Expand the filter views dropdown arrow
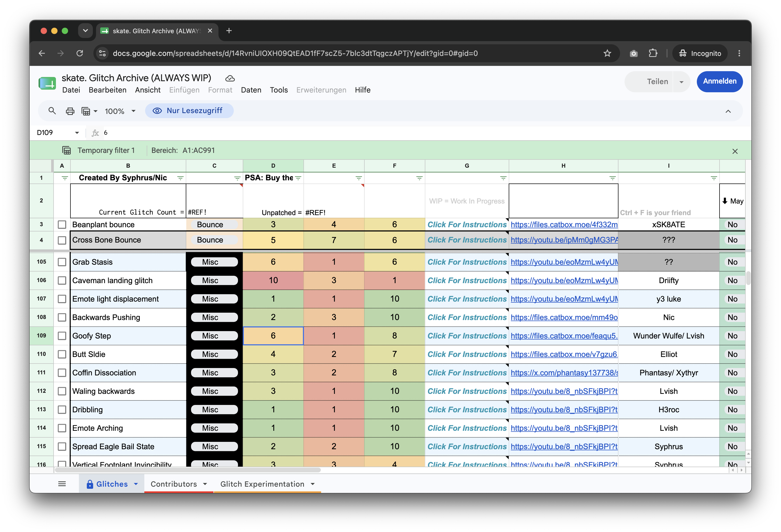The height and width of the screenshot is (532, 781). pyautogui.click(x=96, y=111)
